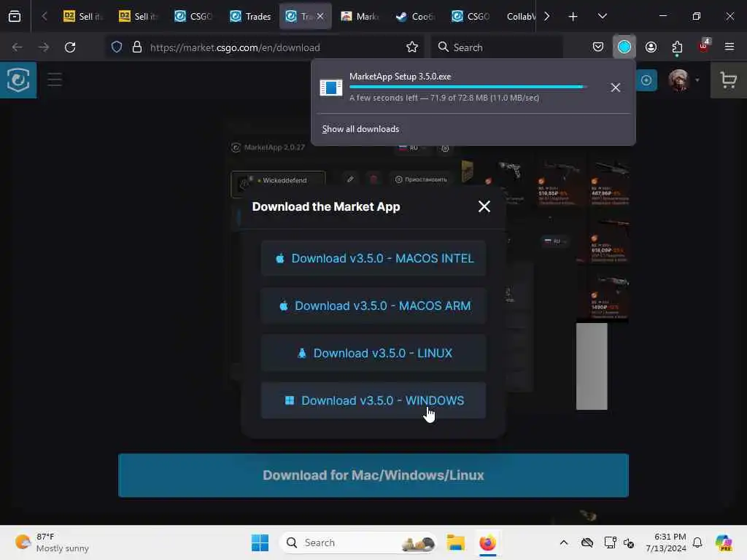This screenshot has width=747, height=560.
Task: Click the Firefox search box
Action: 497,47
